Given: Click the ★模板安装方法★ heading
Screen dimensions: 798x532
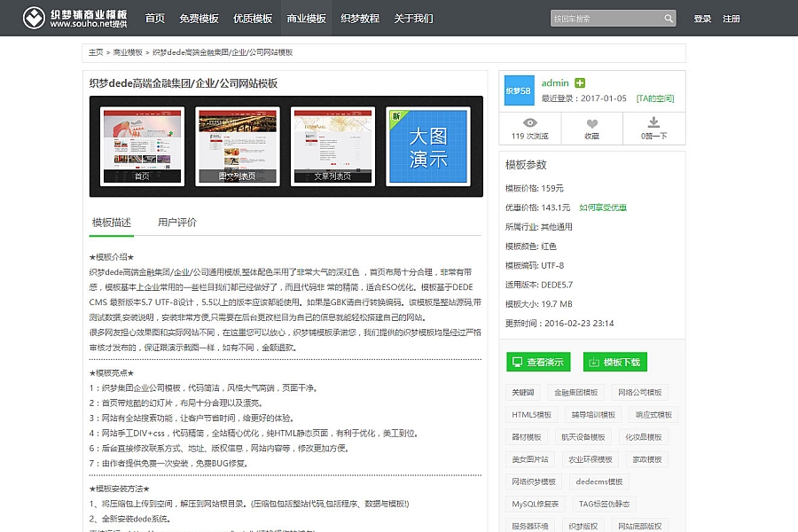Looking at the screenshot, I should (x=119, y=489).
